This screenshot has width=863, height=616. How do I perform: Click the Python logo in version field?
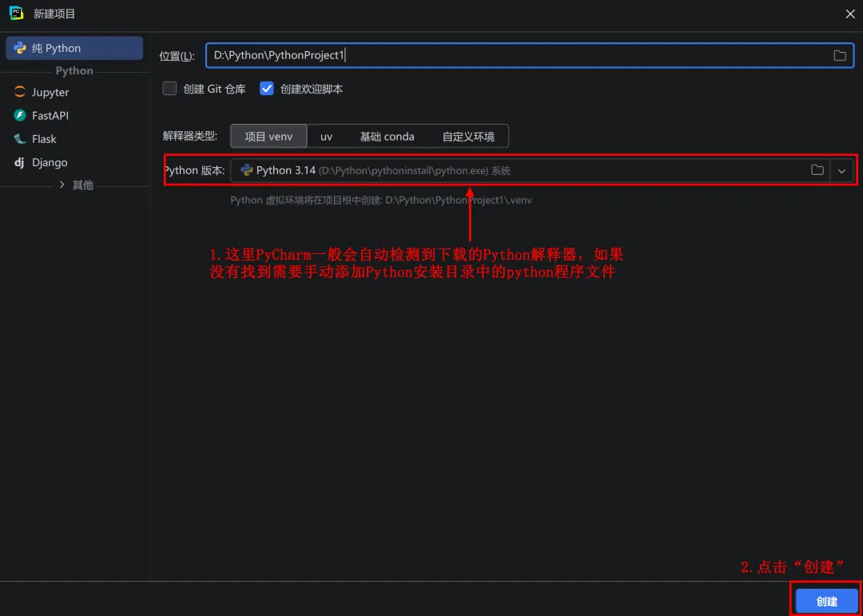(247, 171)
